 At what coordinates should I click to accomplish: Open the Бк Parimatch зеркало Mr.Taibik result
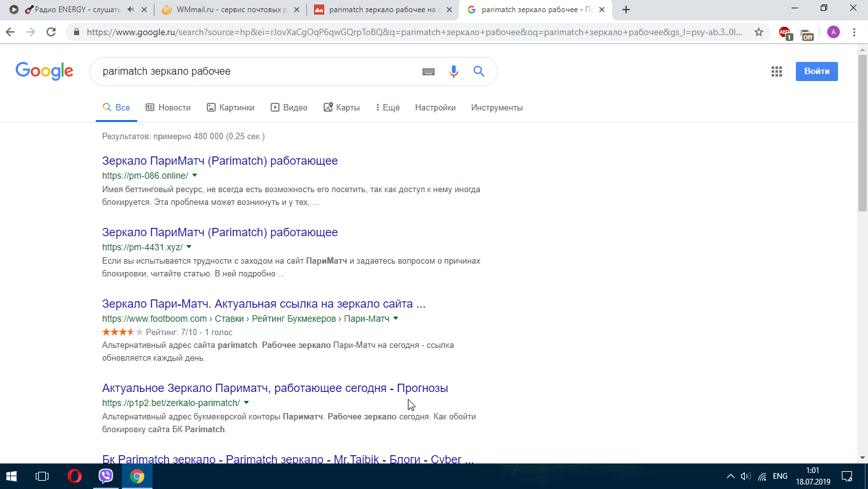[288, 459]
